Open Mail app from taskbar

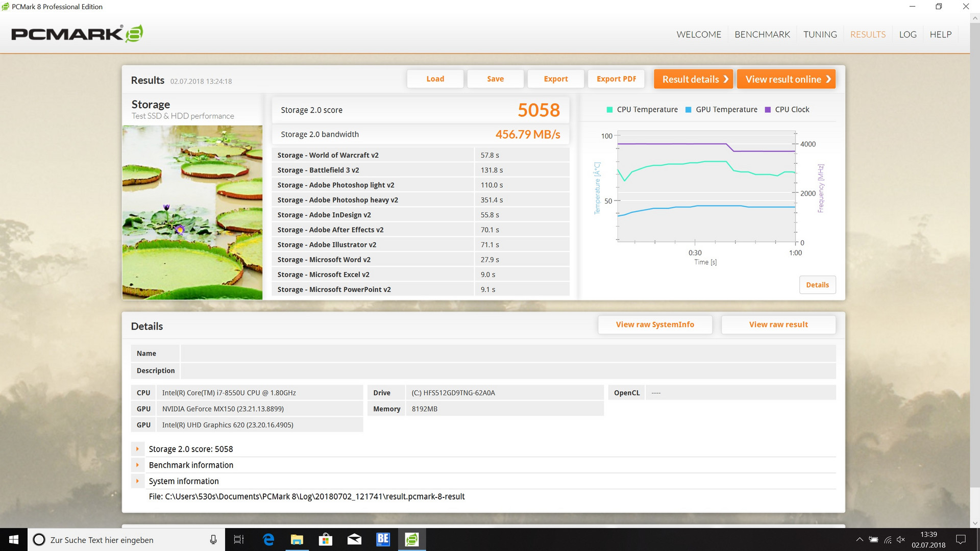[354, 539]
